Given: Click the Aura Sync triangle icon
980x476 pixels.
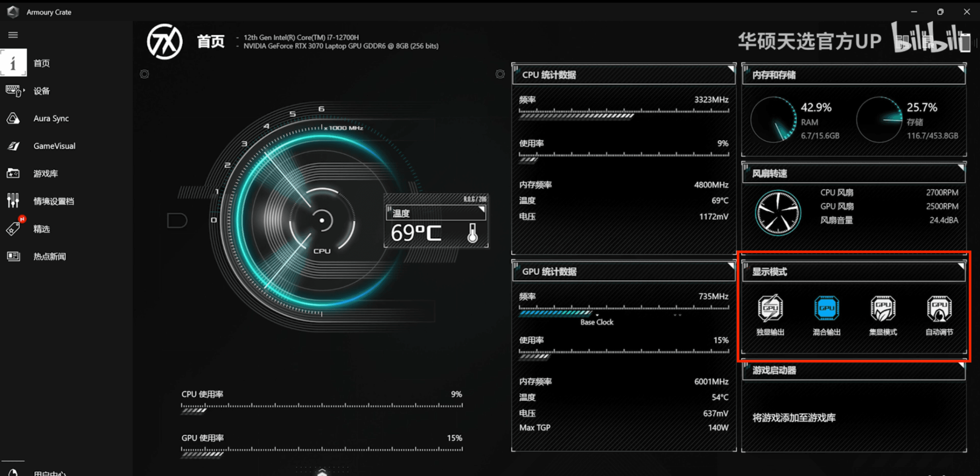Looking at the screenshot, I should coord(13,118).
